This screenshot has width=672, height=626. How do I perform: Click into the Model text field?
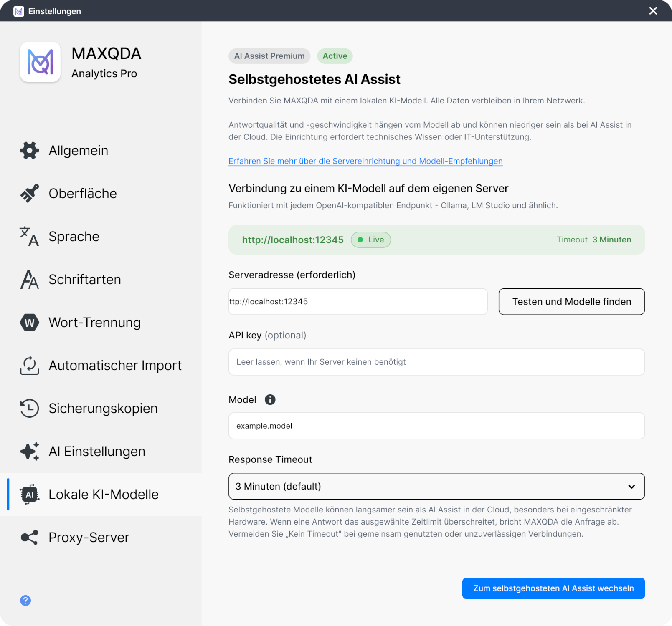pos(436,426)
